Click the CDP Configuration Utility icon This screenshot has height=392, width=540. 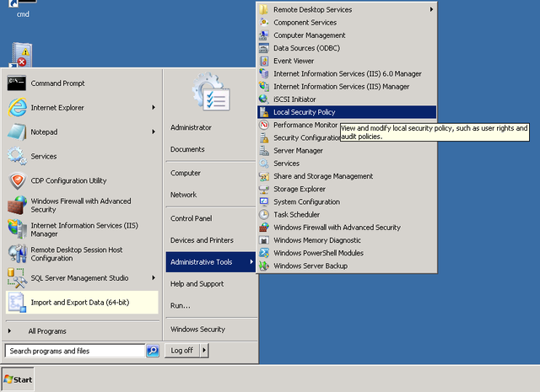click(x=17, y=180)
